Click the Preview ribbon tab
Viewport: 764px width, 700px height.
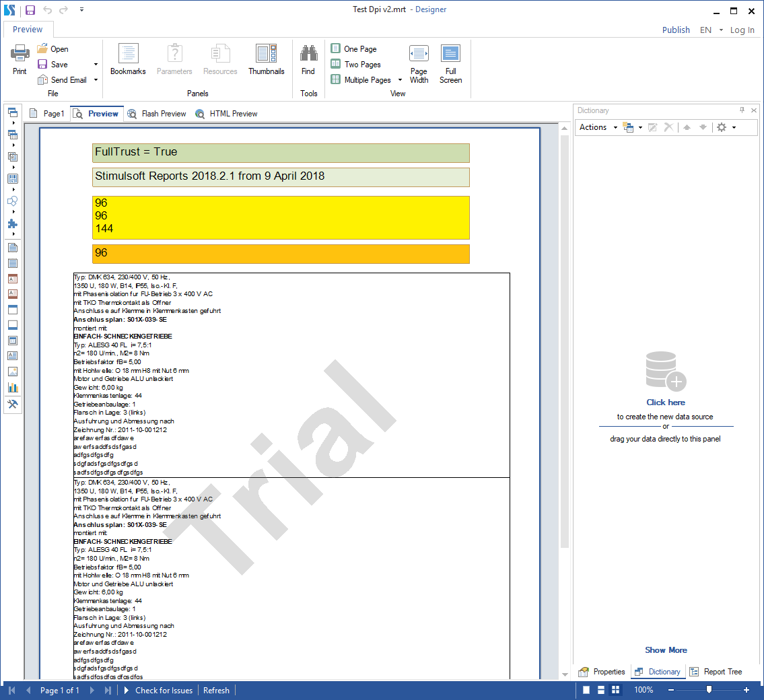click(28, 29)
